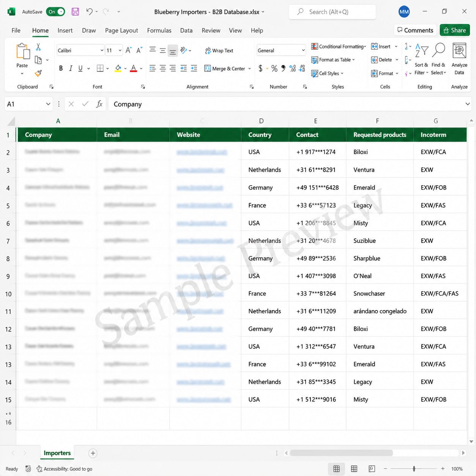The width and height of the screenshot is (476, 476).
Task: Open the Merge & Center dropdown arrow
Action: (249, 69)
